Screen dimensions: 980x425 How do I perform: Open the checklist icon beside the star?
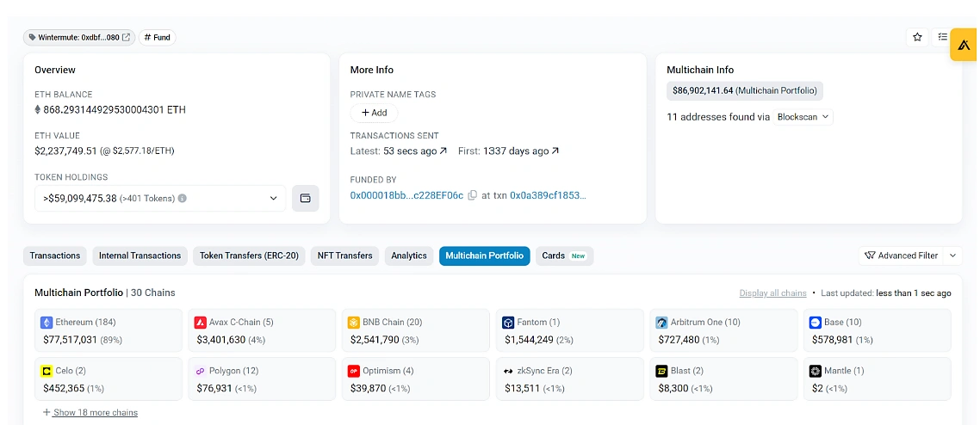click(x=941, y=38)
